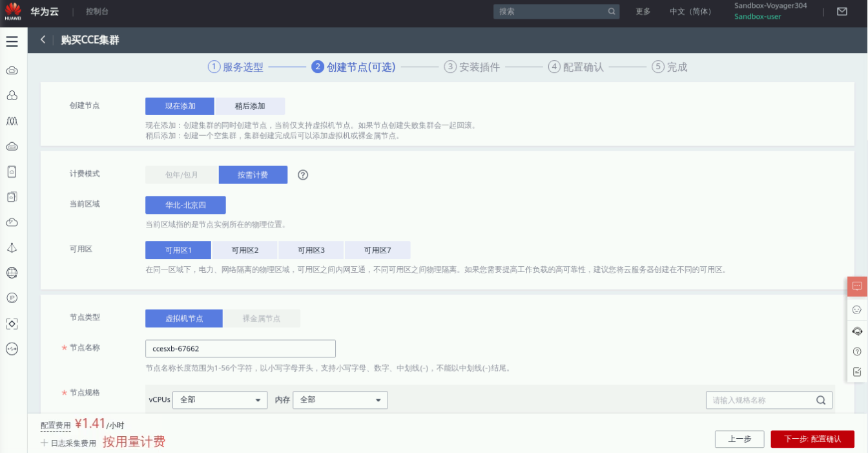Click the 上一步 button
Viewport: 868px width, 453px height.
pos(739,439)
